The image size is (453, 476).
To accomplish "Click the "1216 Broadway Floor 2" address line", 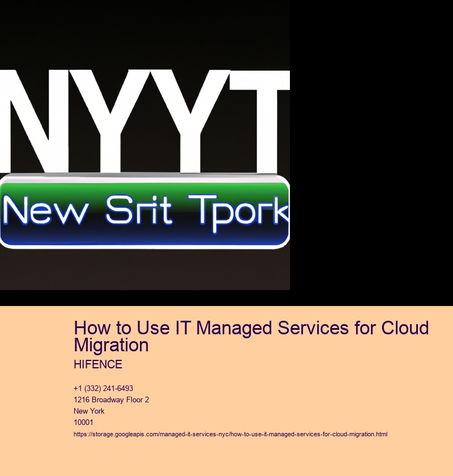I will 111,399.
